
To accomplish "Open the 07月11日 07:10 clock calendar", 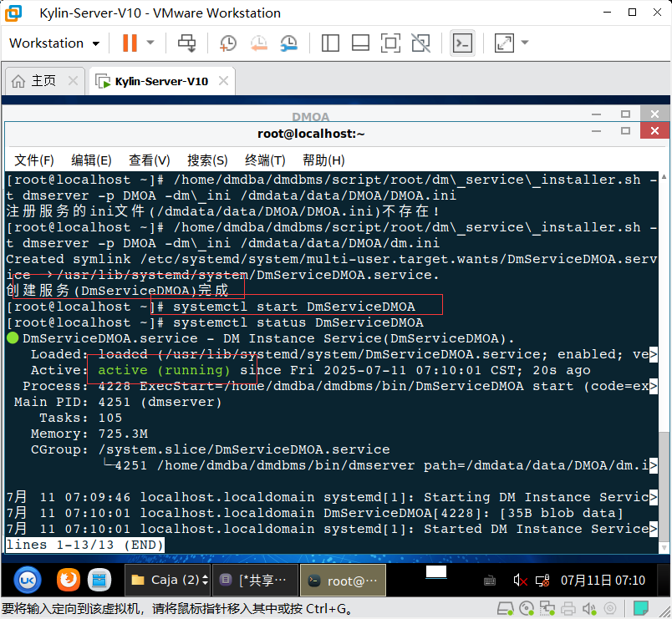I will click(603, 581).
